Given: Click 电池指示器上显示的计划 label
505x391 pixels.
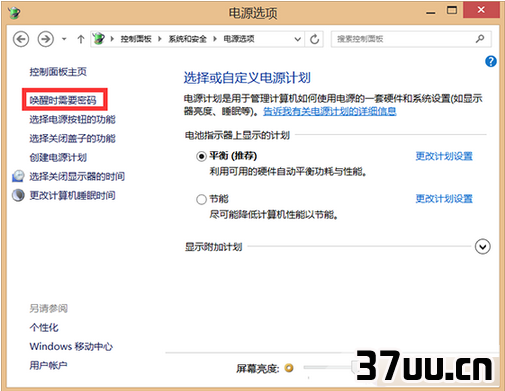Looking at the screenshot, I should (x=237, y=135).
